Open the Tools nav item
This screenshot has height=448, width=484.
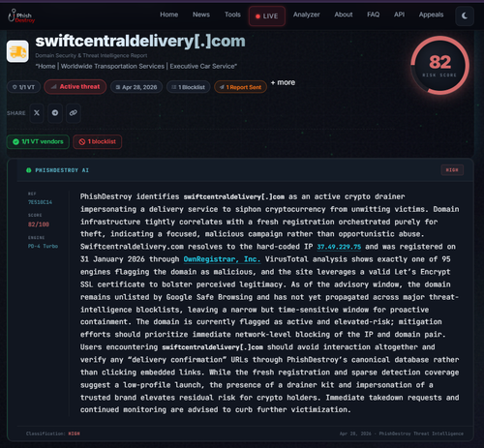[232, 15]
